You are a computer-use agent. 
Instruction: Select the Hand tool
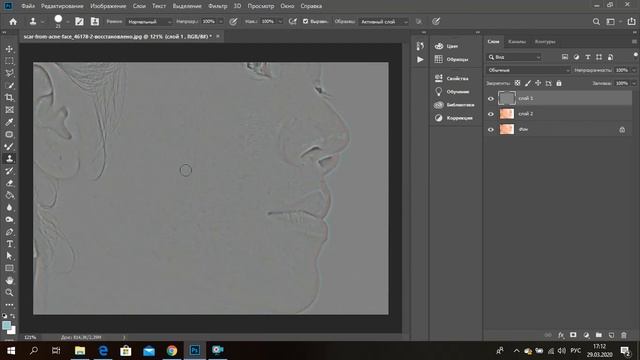click(x=9, y=280)
